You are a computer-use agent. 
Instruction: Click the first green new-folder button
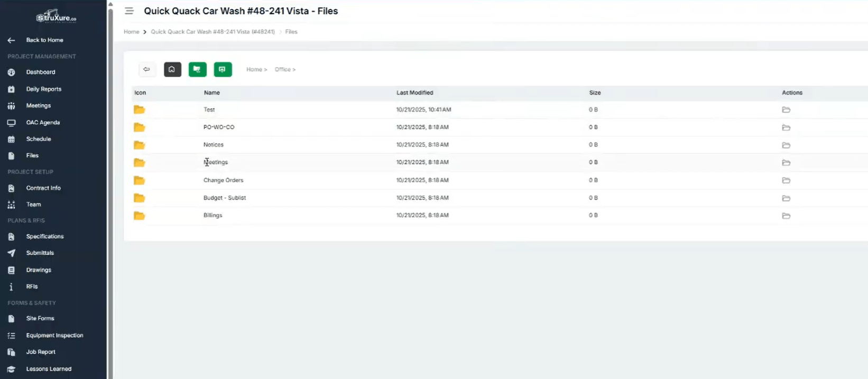tap(198, 69)
